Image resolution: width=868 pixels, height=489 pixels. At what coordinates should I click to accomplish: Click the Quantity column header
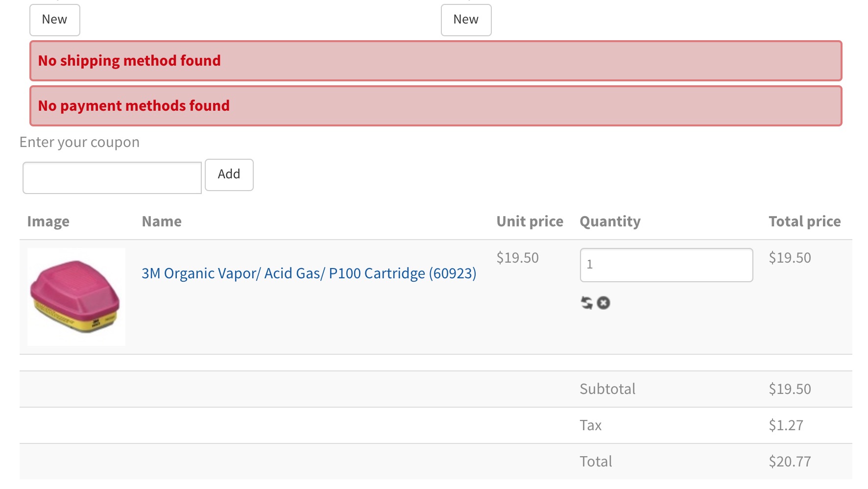click(610, 221)
